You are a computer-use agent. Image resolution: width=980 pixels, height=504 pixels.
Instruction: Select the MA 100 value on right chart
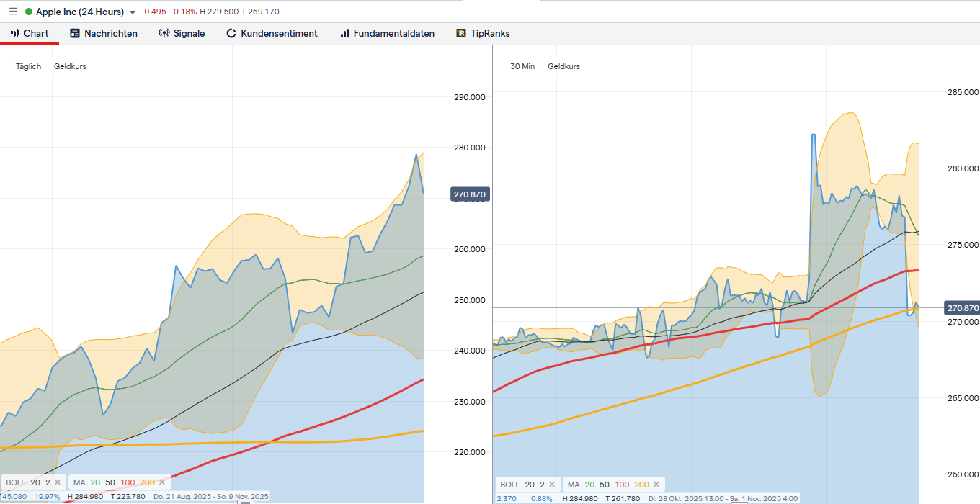coord(622,485)
